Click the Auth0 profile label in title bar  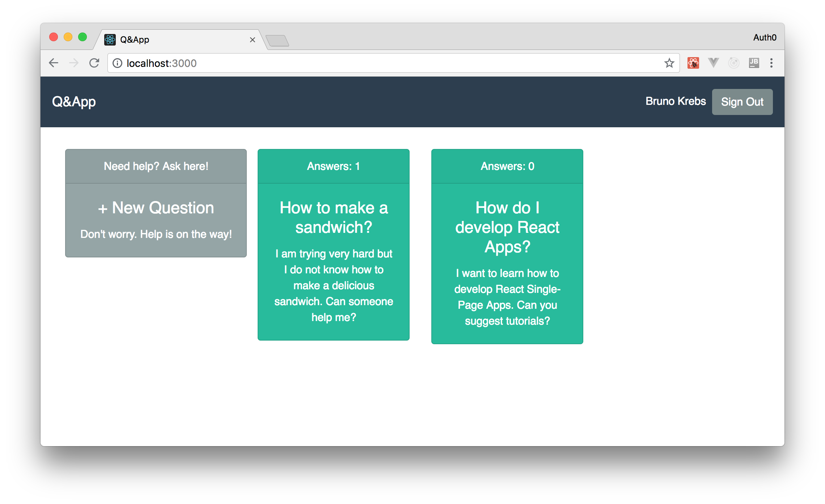click(x=765, y=38)
